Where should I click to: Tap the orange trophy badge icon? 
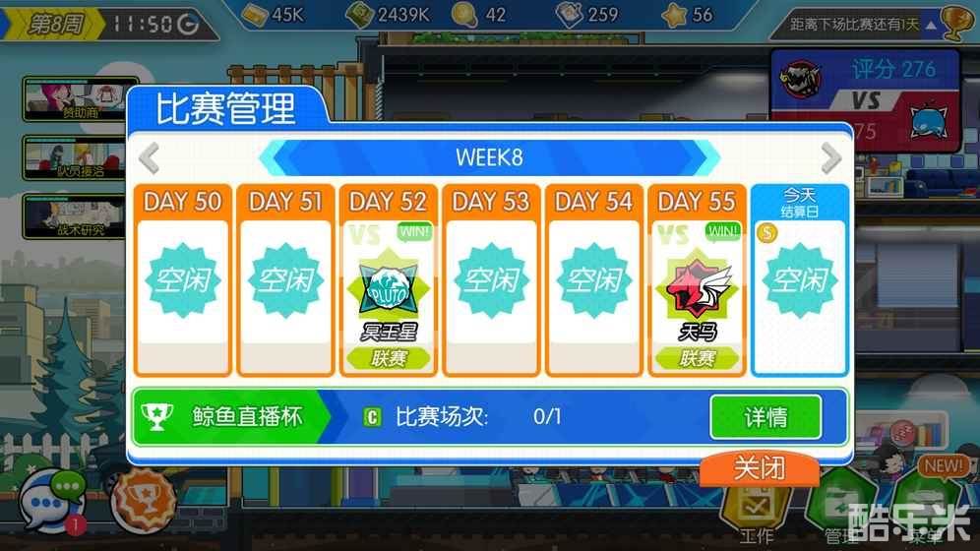[143, 502]
